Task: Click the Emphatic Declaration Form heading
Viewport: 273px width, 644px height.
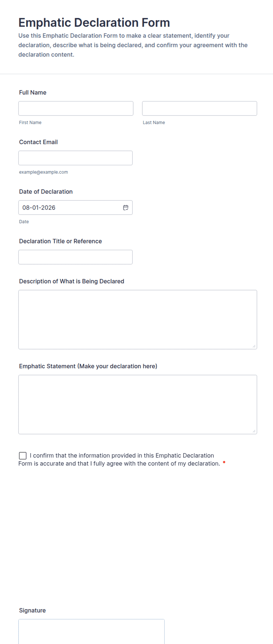Action: 94,22
